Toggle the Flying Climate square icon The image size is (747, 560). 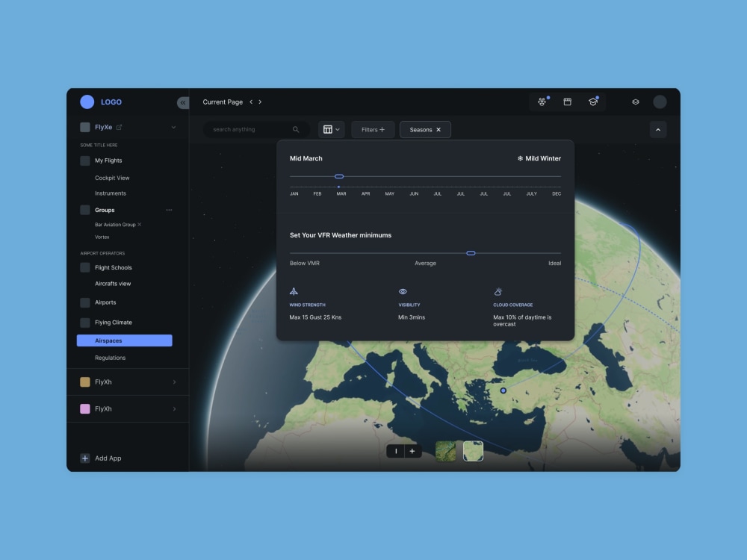[85, 323]
